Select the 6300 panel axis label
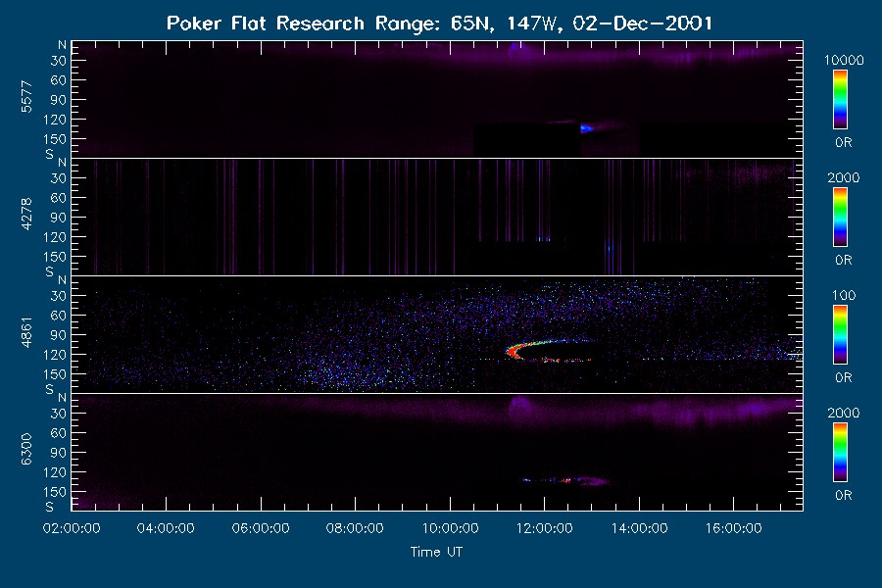Screen dimensions: 882x588 (x=26, y=450)
